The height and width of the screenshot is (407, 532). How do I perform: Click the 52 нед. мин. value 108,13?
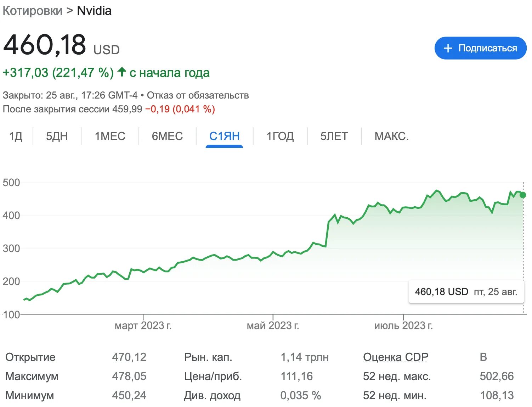pos(497,395)
